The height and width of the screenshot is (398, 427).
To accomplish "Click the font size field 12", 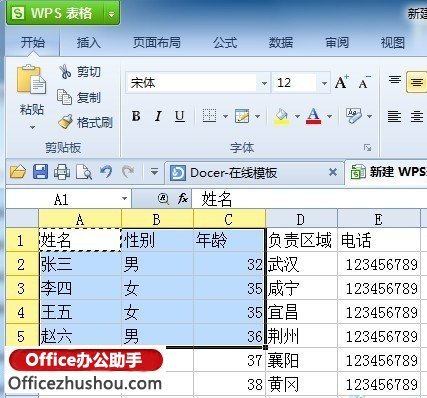I will coord(295,83).
